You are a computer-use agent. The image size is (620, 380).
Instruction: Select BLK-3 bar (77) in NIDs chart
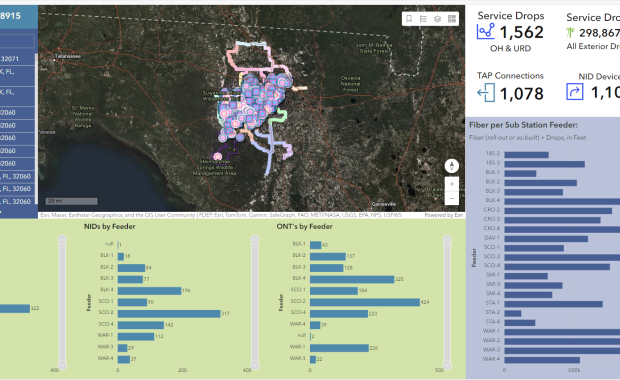(130, 279)
